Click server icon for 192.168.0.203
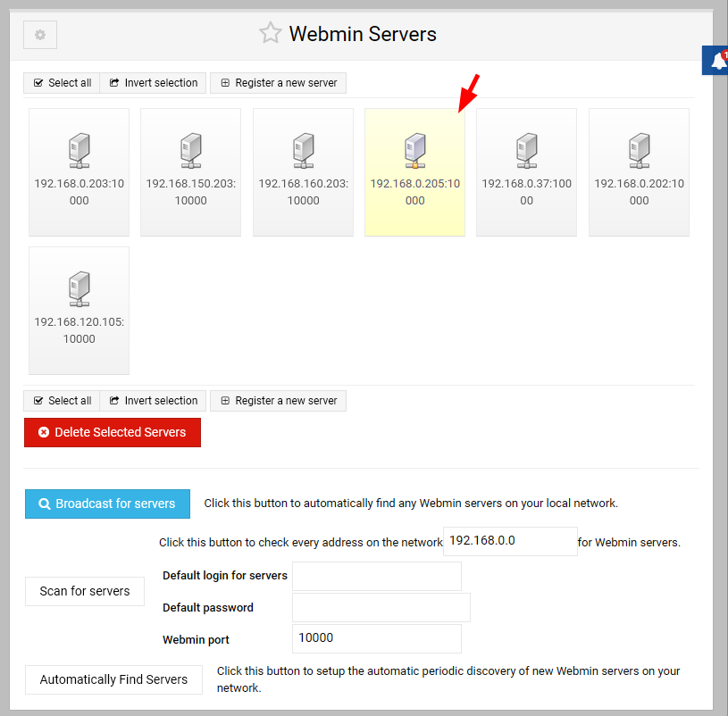The image size is (728, 716). [79, 150]
